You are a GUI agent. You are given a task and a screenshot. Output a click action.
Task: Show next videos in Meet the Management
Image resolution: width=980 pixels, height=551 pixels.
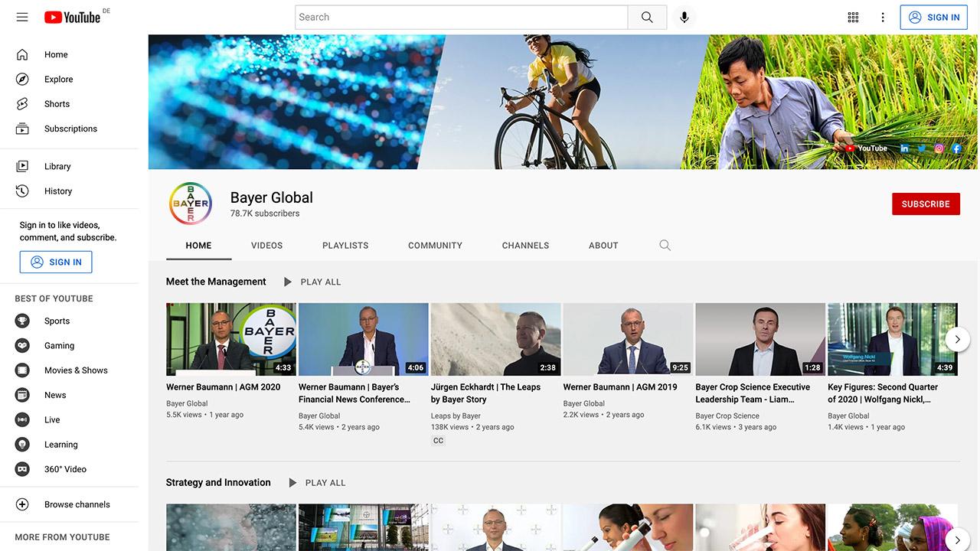pyautogui.click(x=957, y=339)
